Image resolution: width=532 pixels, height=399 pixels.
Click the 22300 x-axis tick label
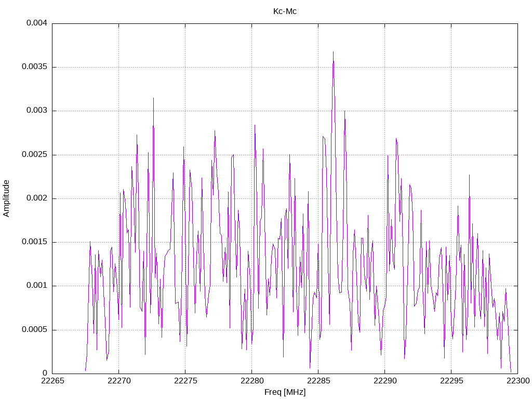tap(518, 381)
